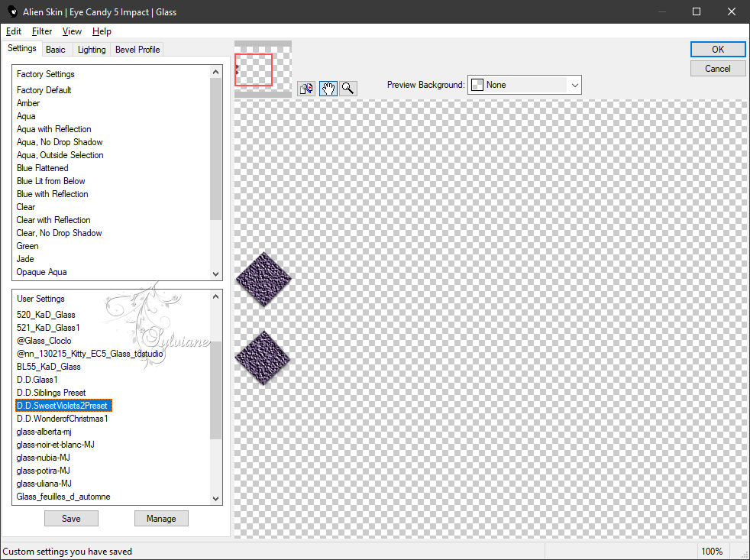Screen dimensions: 750x560
Task: Select the magnifier zoom tool
Action: (348, 89)
